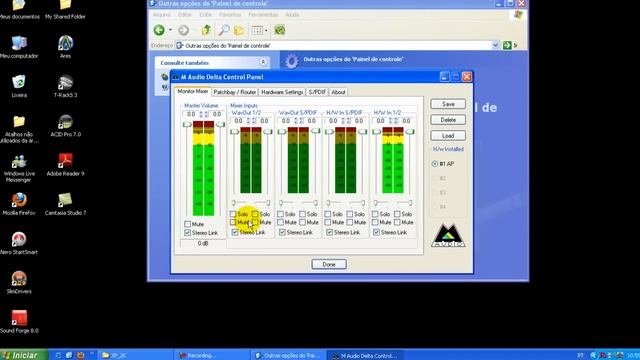
Task: Click the Load button
Action: tap(448, 136)
